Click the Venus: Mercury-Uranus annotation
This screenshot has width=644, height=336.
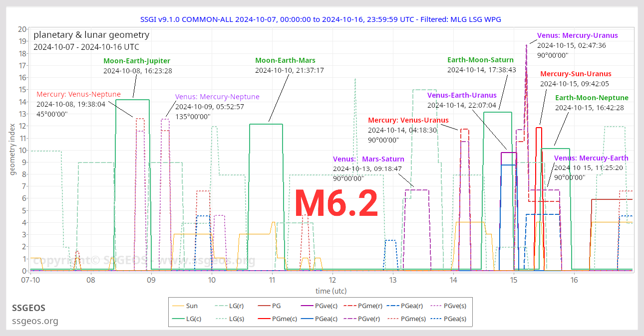pyautogui.click(x=577, y=35)
